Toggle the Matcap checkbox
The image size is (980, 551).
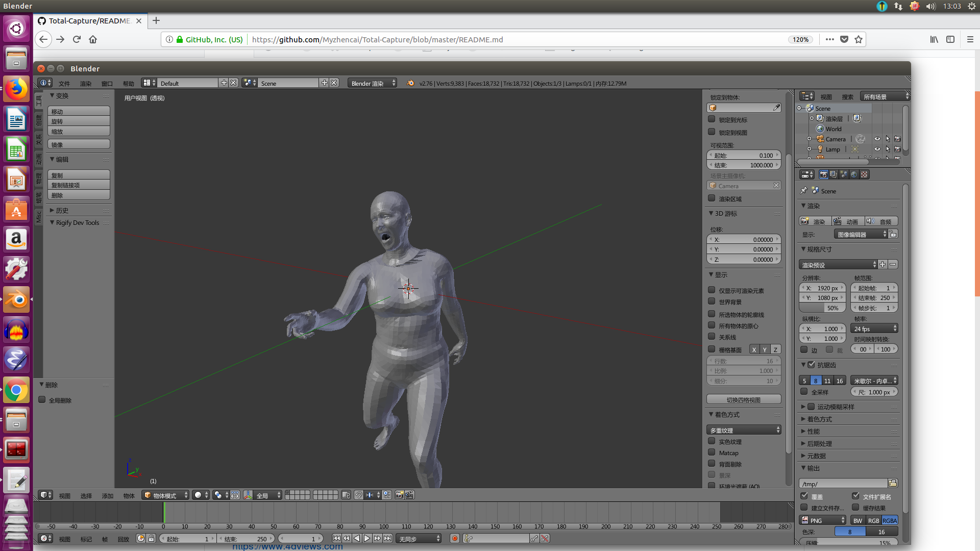coord(712,452)
